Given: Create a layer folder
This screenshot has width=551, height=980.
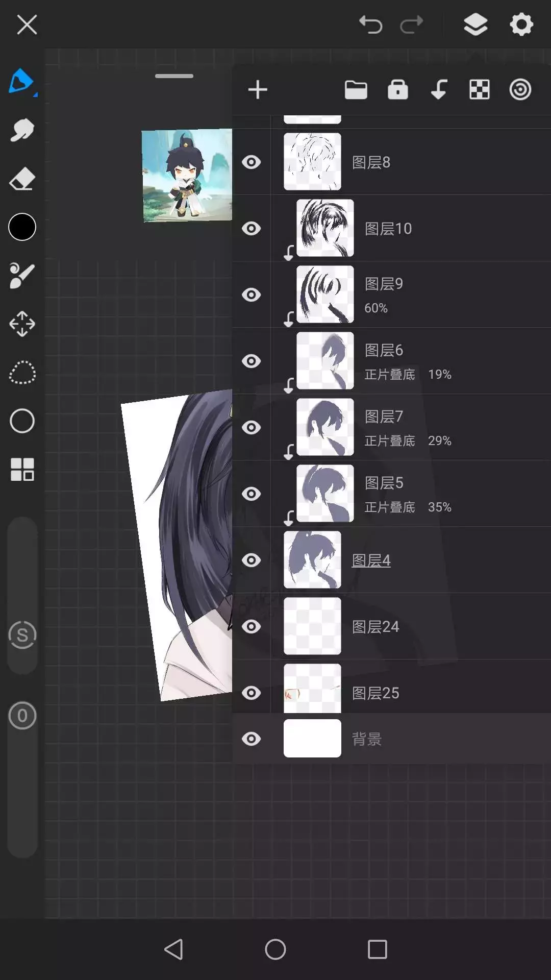Looking at the screenshot, I should tap(356, 90).
